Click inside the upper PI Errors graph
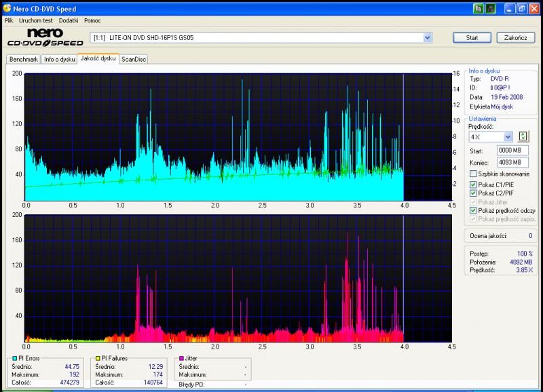This screenshot has height=392, width=543. tap(238, 137)
